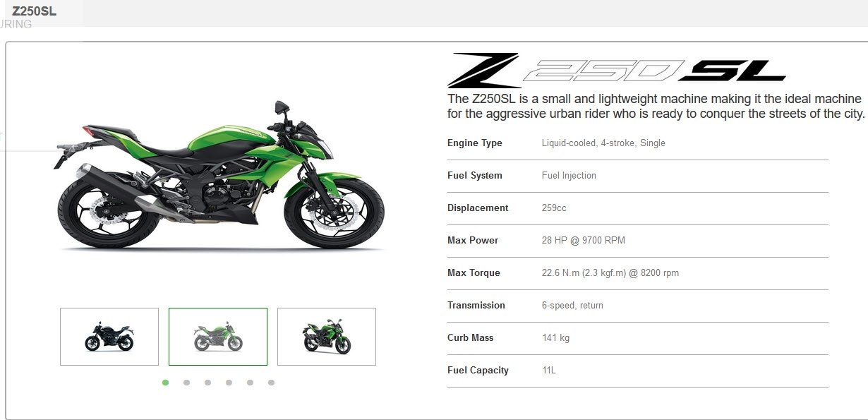The width and height of the screenshot is (868, 420).
Task: Jump to the third carousel dot
Action: (208, 383)
